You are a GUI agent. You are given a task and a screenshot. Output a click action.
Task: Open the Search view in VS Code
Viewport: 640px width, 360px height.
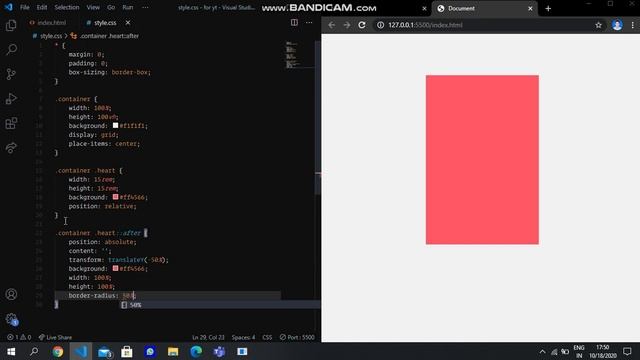pyautogui.click(x=11, y=49)
